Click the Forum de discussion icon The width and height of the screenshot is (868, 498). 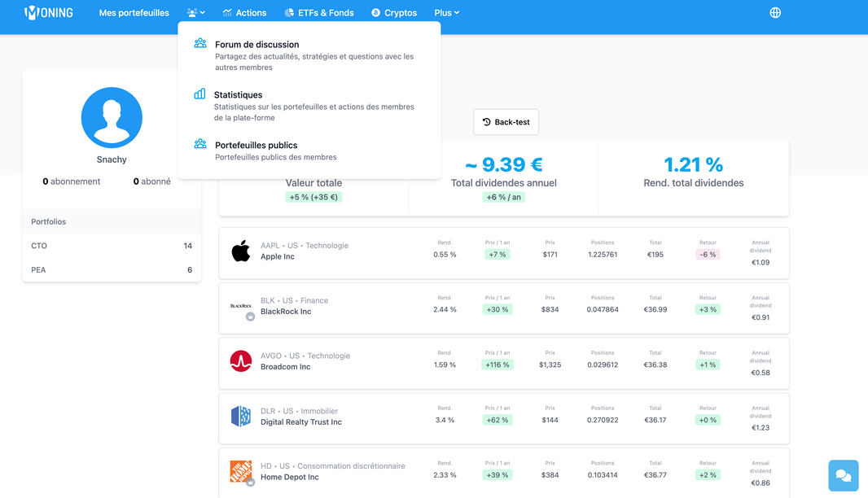click(199, 43)
